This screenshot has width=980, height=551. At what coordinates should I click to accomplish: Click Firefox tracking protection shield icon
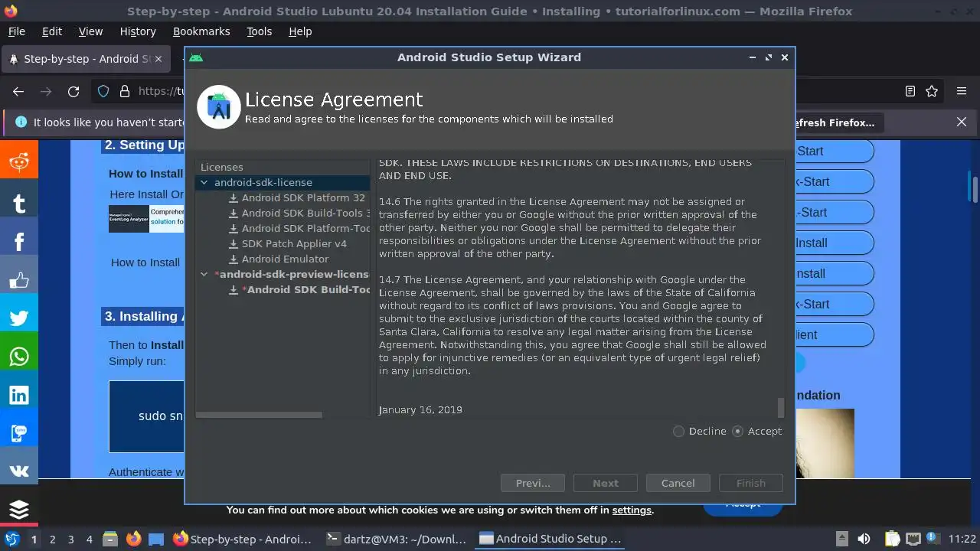(103, 91)
